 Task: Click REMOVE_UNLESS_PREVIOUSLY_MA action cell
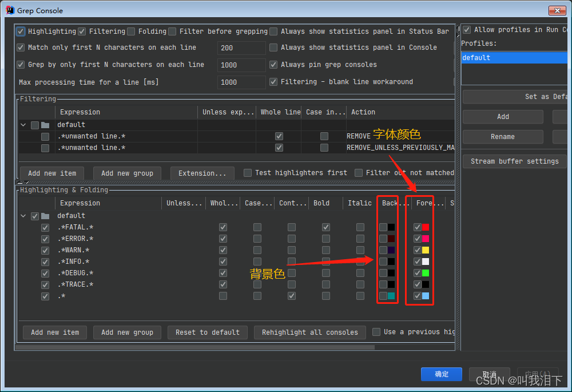(x=400, y=148)
